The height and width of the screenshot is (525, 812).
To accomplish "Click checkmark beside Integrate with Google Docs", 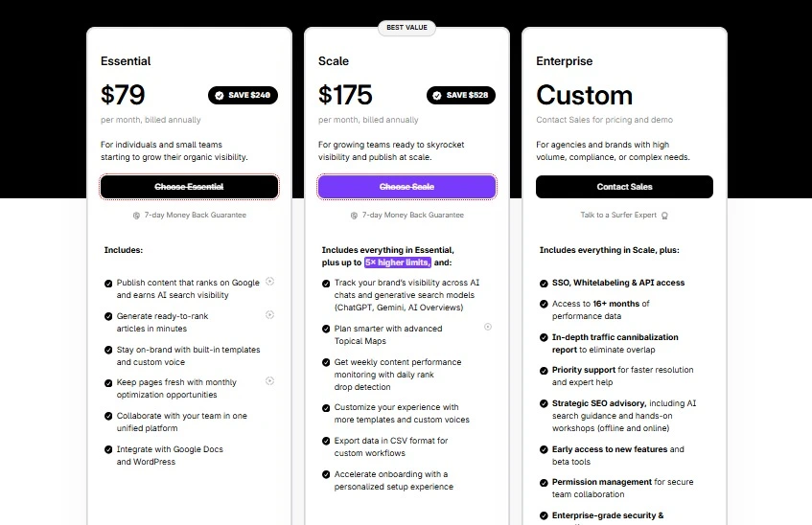I will 108,450.
